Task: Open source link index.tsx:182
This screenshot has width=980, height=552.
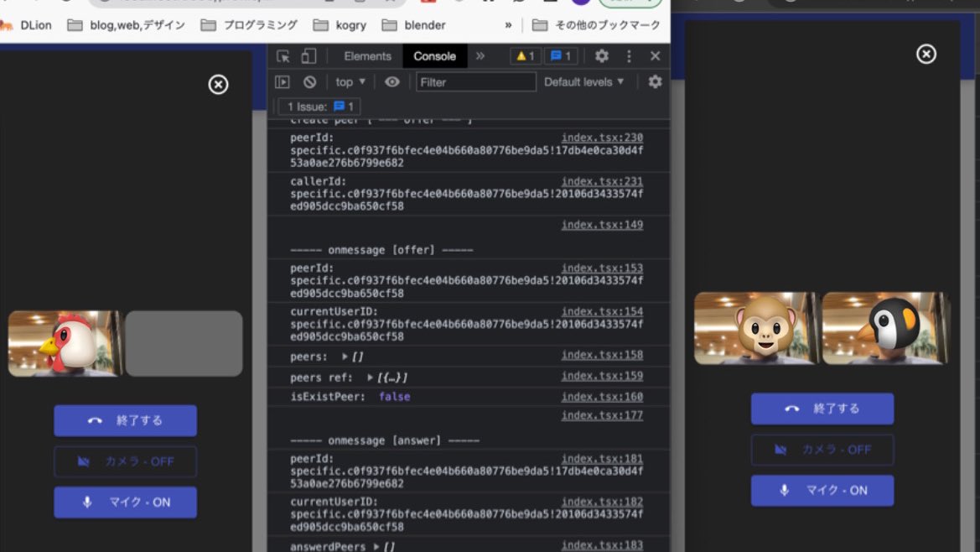Action: 602,502
